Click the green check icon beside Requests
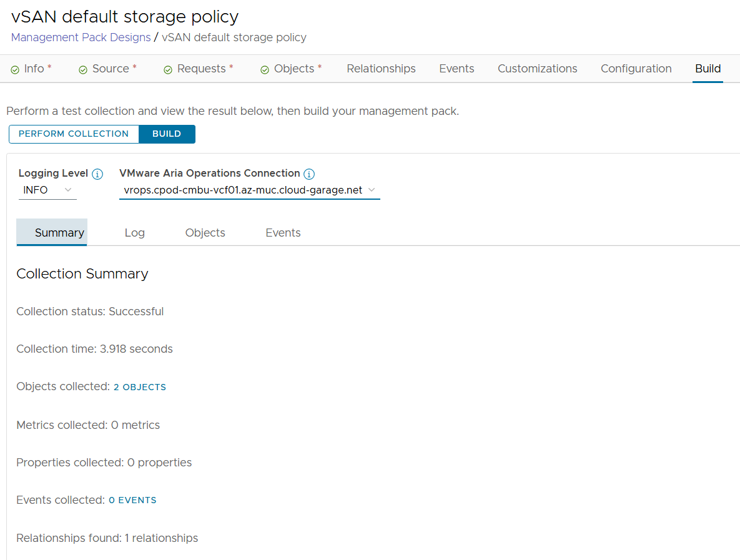 pos(168,70)
